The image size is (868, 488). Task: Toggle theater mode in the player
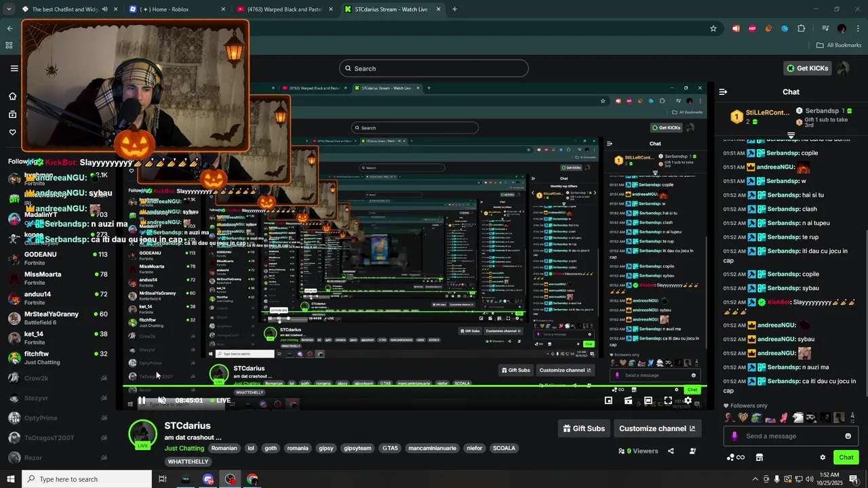point(648,401)
